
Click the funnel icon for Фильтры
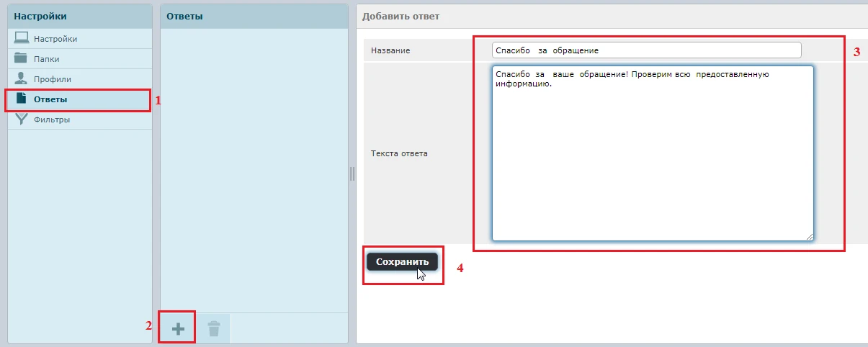(21, 120)
